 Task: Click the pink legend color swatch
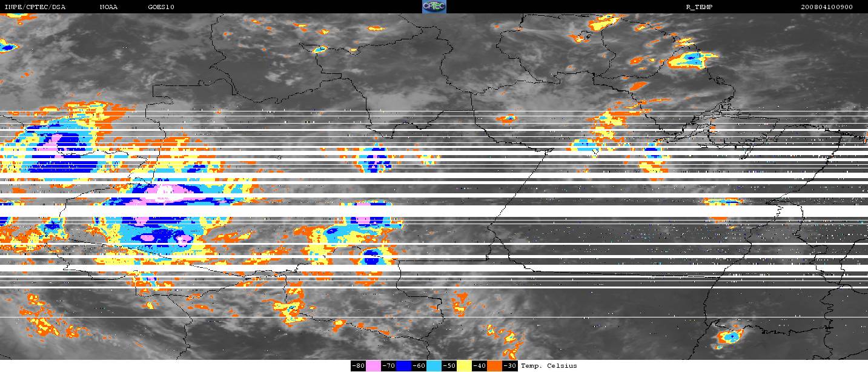373,366
